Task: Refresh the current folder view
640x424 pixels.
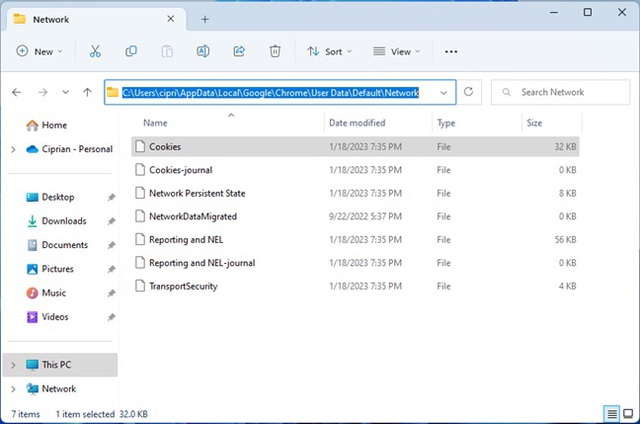Action: (468, 92)
